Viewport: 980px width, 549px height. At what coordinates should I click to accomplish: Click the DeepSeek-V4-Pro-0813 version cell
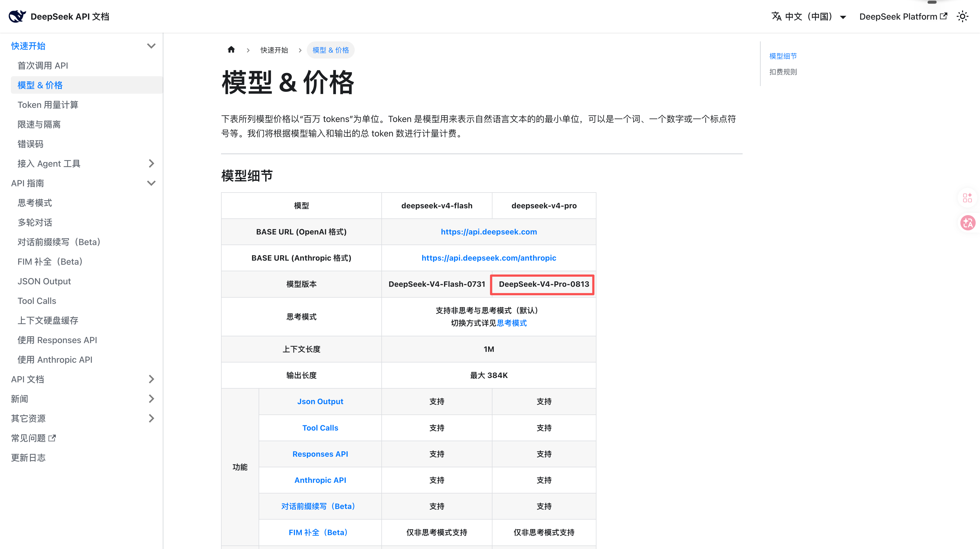[x=544, y=284]
